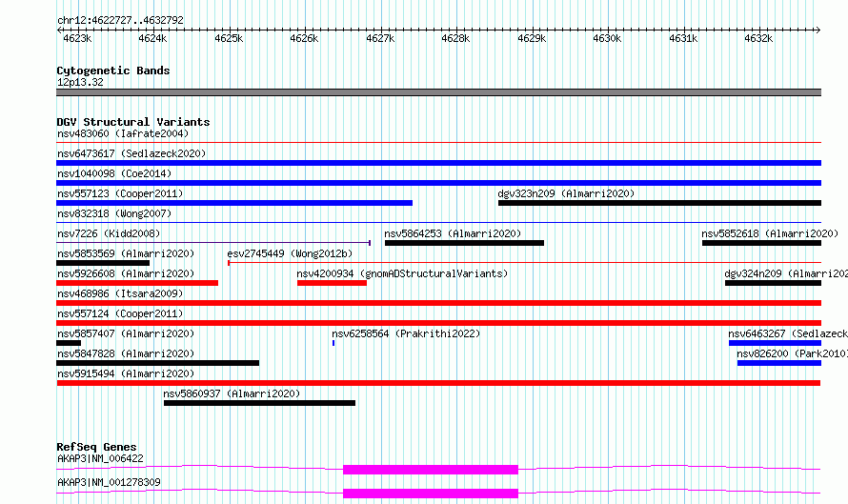Select the AKAP3 NM_006422 magenta exon block
The width and height of the screenshot is (848, 504).
tap(431, 470)
